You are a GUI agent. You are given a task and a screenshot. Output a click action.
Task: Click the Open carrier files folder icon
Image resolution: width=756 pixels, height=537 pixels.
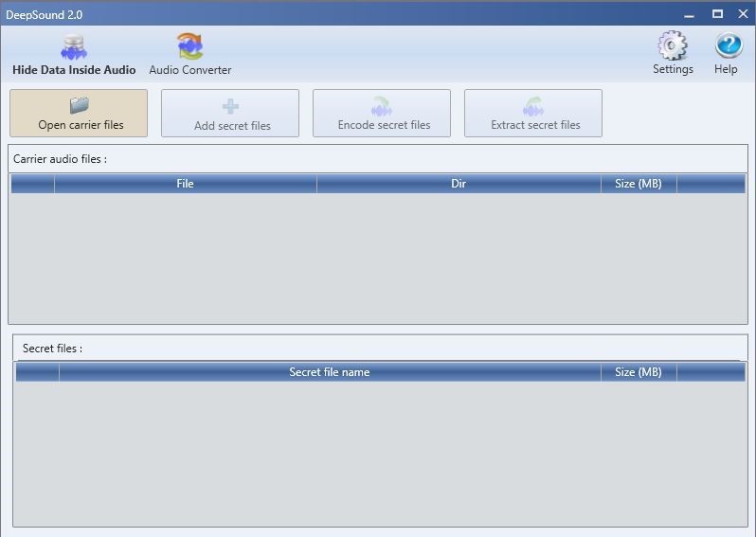coord(80,105)
